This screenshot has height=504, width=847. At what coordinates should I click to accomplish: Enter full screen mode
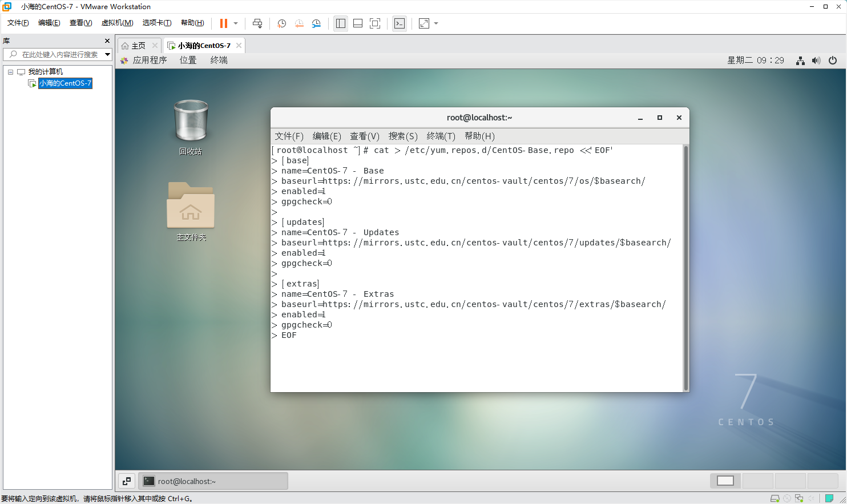[x=375, y=23]
